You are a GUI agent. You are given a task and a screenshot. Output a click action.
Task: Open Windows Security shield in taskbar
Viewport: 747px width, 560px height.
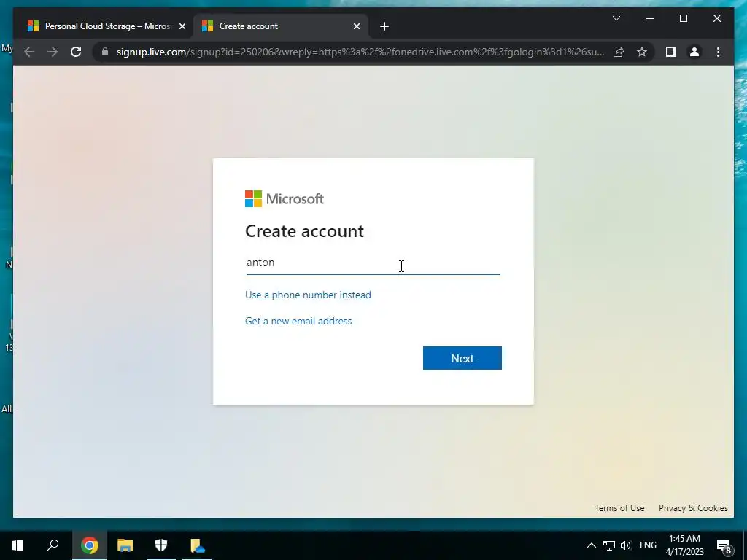click(161, 545)
